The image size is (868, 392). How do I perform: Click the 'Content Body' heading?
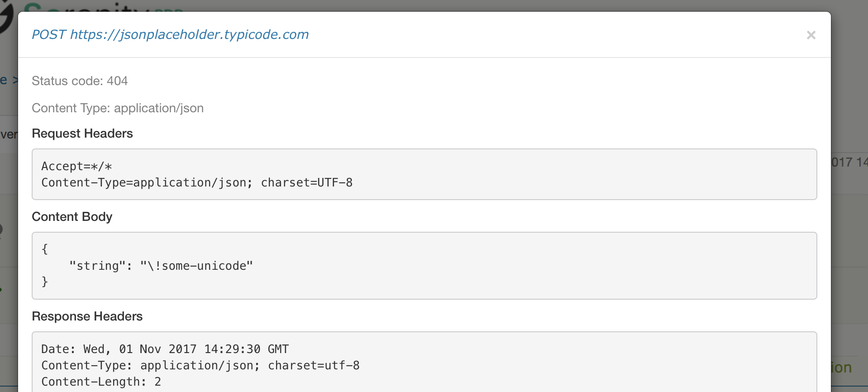(72, 217)
